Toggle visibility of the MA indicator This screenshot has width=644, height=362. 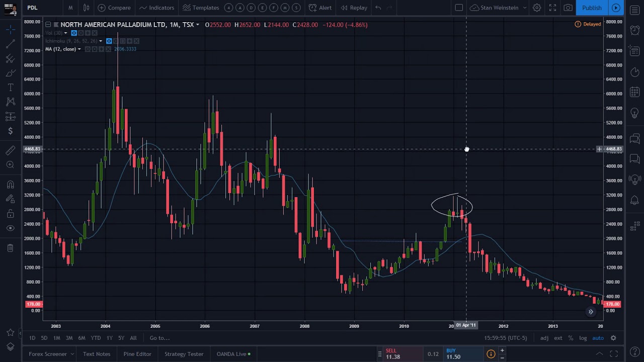[88, 49]
